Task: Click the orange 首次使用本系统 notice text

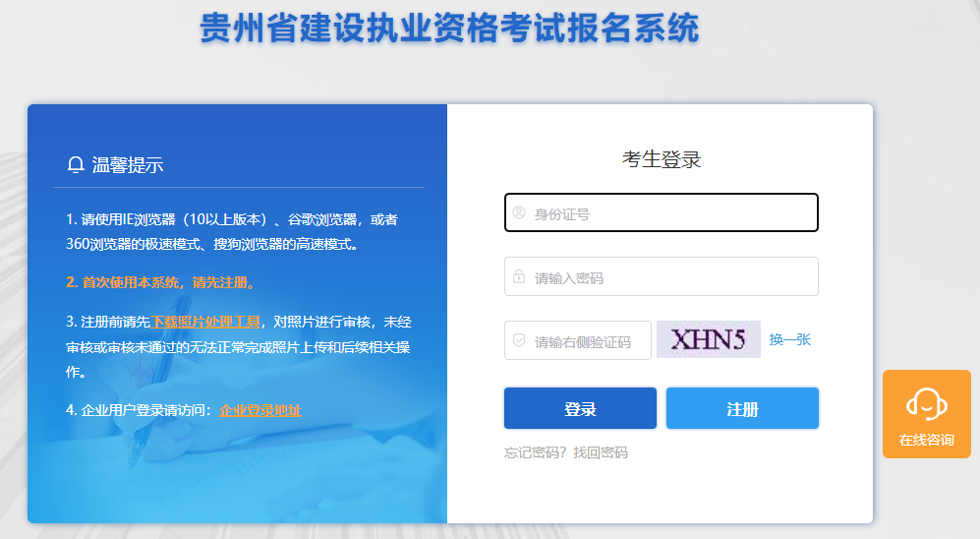Action: coord(160,282)
